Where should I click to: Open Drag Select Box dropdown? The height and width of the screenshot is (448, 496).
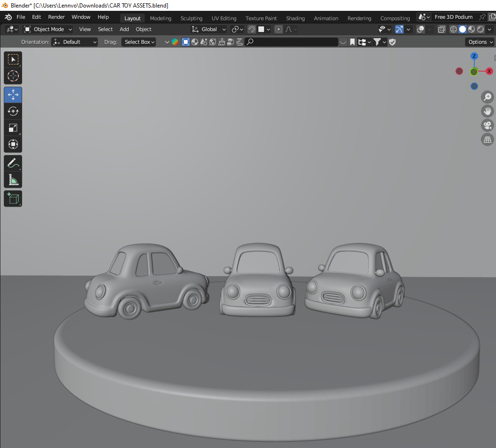139,42
